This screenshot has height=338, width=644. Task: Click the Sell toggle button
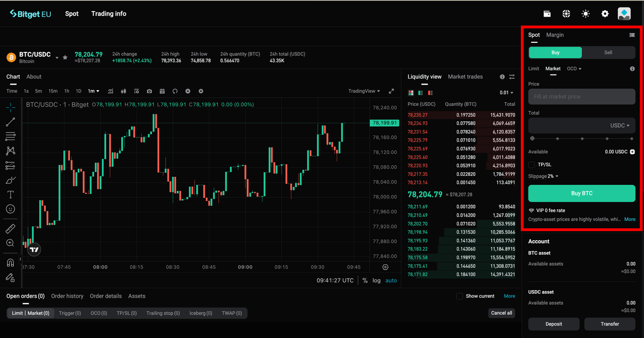point(608,52)
